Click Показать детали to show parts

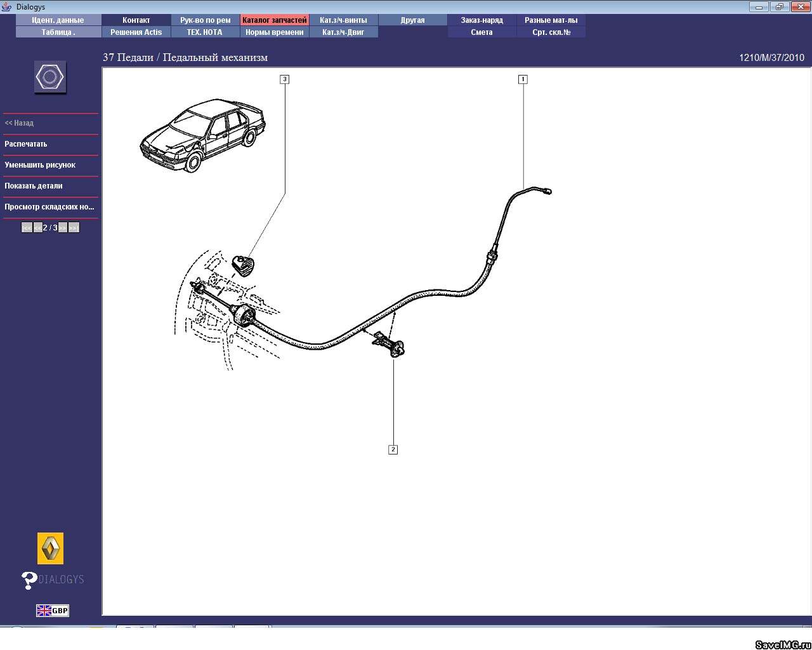point(34,186)
